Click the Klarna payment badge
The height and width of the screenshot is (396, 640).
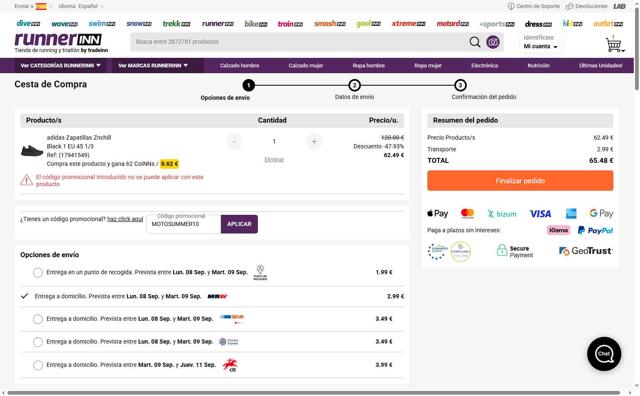tap(558, 230)
